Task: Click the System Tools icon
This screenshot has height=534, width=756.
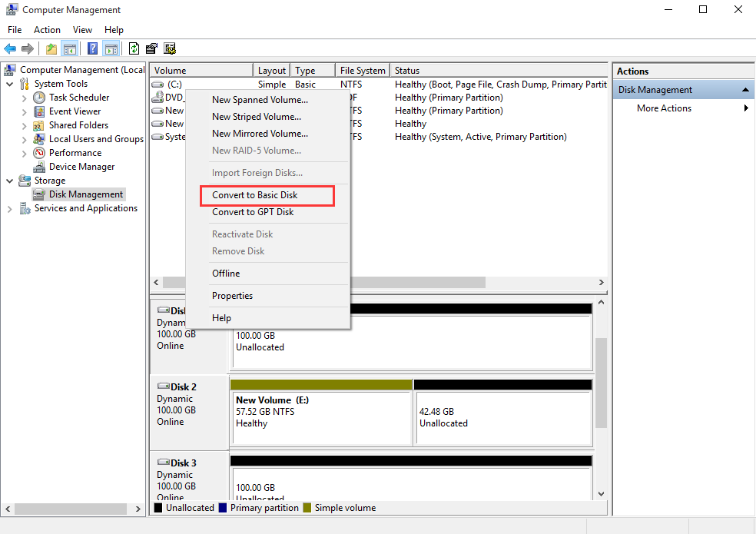Action: click(25, 84)
